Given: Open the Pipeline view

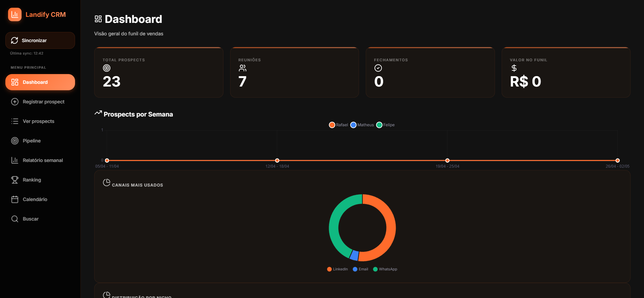Looking at the screenshot, I should (40, 141).
